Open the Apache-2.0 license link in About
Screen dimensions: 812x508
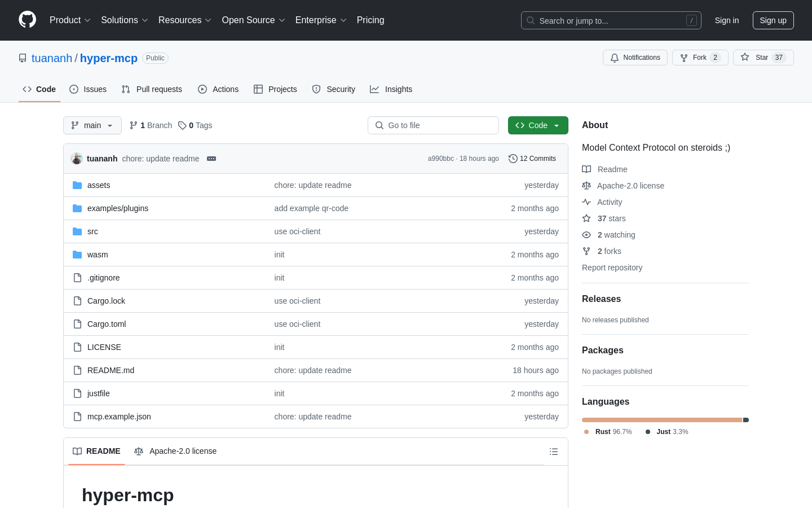pos(623,186)
